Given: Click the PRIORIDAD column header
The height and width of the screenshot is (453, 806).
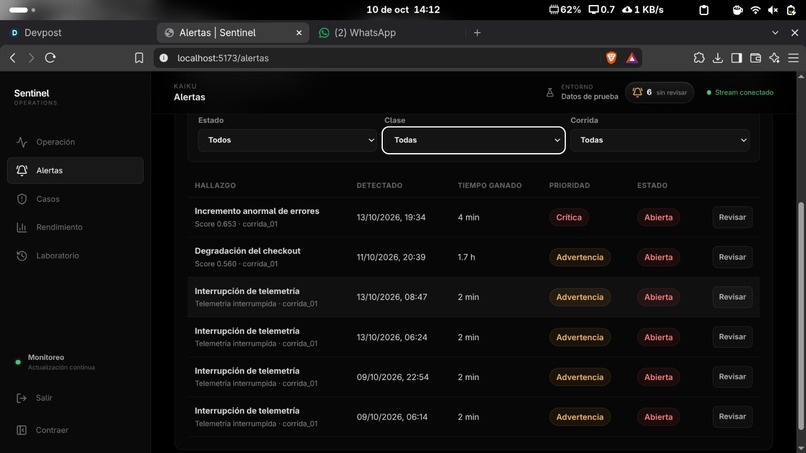Looking at the screenshot, I should [x=569, y=185].
